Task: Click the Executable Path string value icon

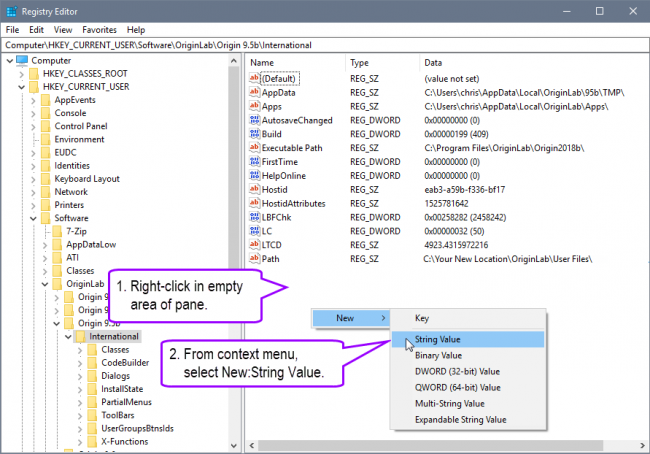Action: coord(254,148)
